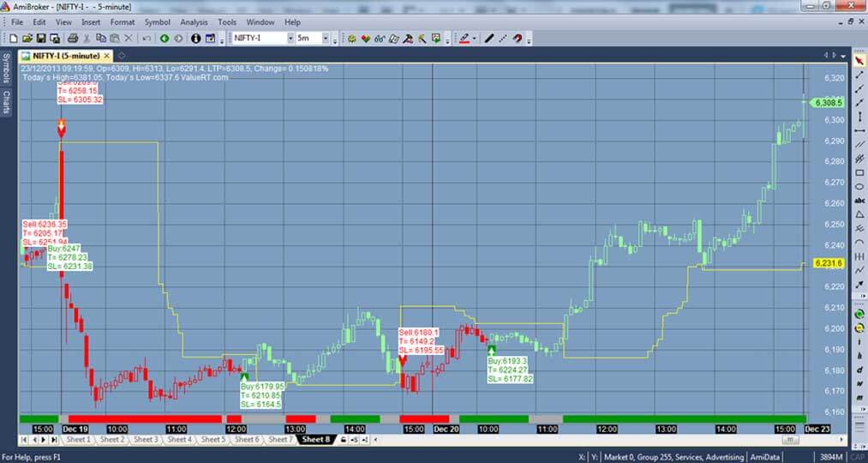The image size is (868, 463).
Task: Open the Charts side panel
Action: 6,102
